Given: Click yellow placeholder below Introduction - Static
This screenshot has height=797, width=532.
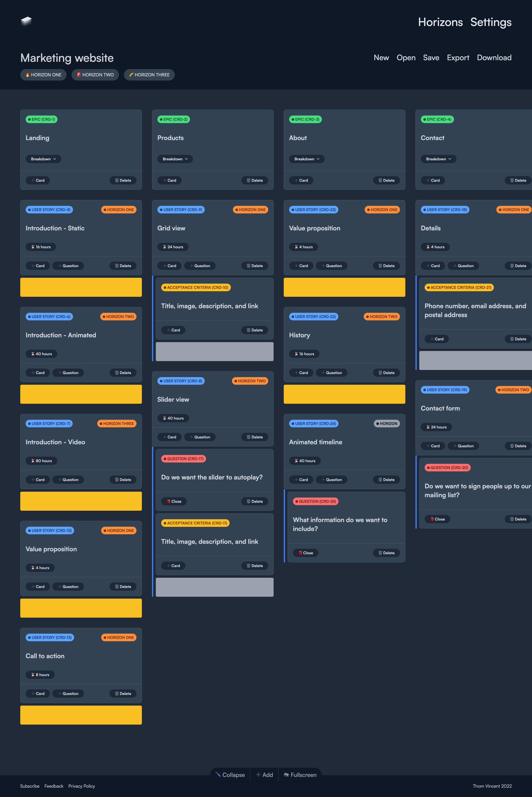Looking at the screenshot, I should coord(81,287).
